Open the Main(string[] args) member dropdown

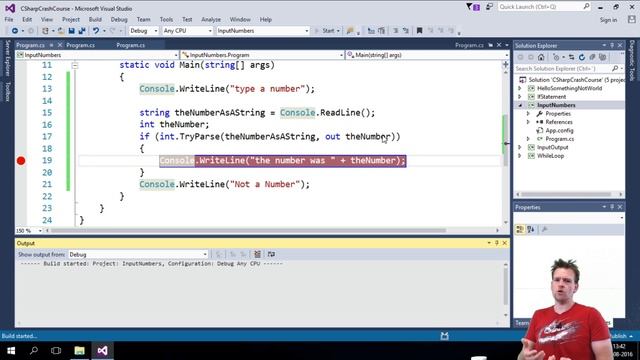(x=427, y=55)
